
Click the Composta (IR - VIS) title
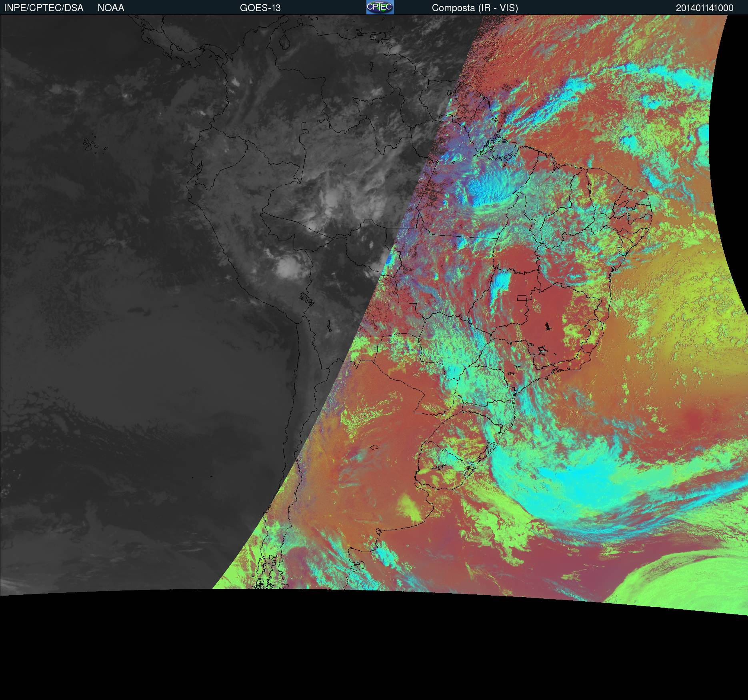tap(475, 8)
